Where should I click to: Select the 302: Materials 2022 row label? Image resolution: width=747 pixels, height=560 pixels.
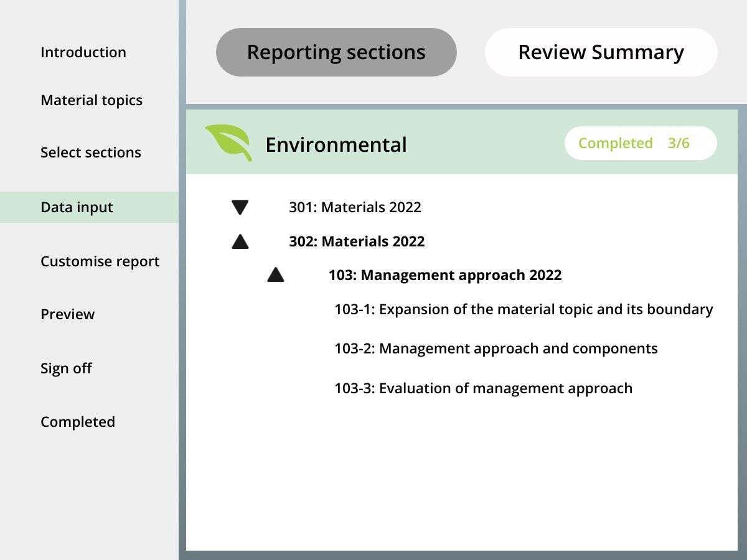pos(357,241)
